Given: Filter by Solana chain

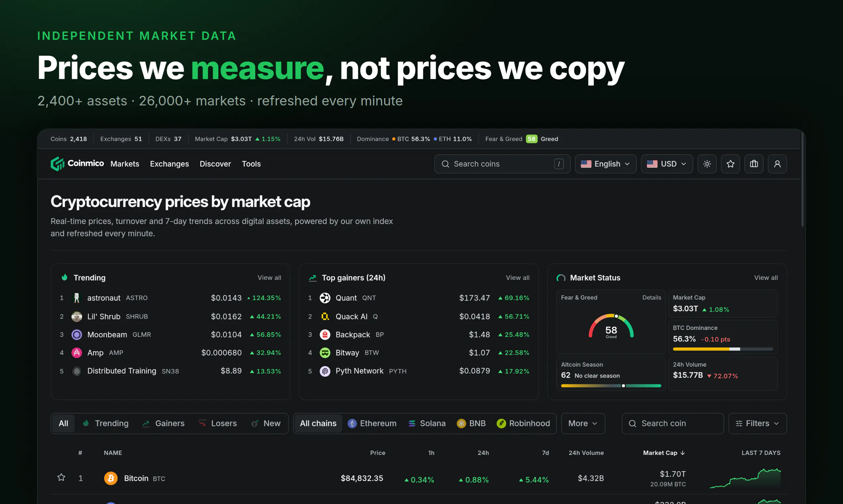Looking at the screenshot, I should click(x=427, y=423).
